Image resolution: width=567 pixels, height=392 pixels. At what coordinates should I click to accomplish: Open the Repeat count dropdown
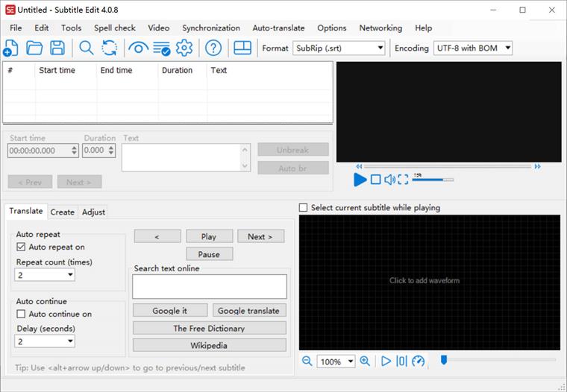(45, 275)
